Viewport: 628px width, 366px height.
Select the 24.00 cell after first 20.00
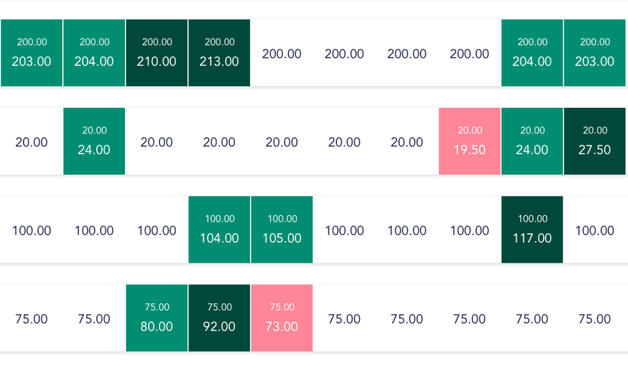pos(94,141)
